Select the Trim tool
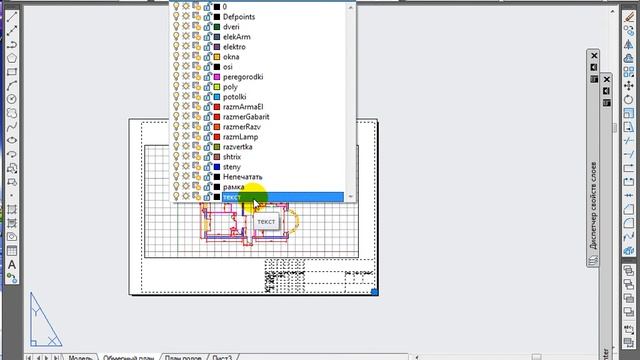Viewport: 640px width, 360px height. tap(629, 141)
